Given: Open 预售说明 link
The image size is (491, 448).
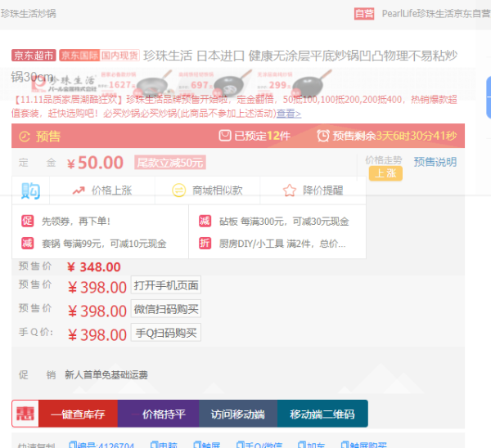Looking at the screenshot, I should [435, 162].
